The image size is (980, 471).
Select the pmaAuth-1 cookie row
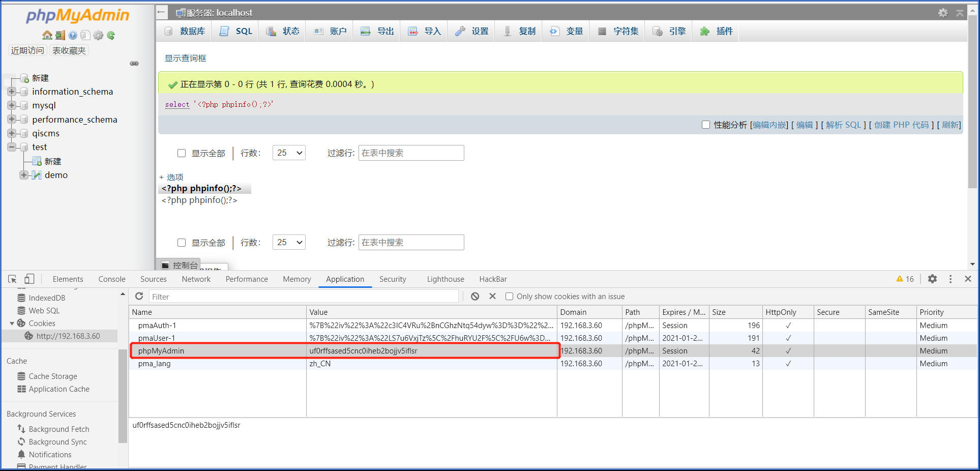553,325
